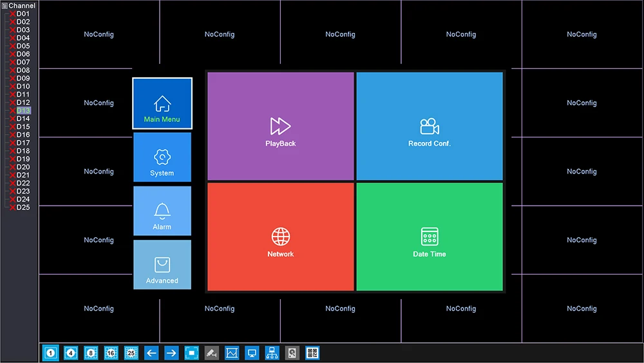Viewport: 644px width, 363px height.
Task: Select channel D02 in the tree
Action: (23, 22)
